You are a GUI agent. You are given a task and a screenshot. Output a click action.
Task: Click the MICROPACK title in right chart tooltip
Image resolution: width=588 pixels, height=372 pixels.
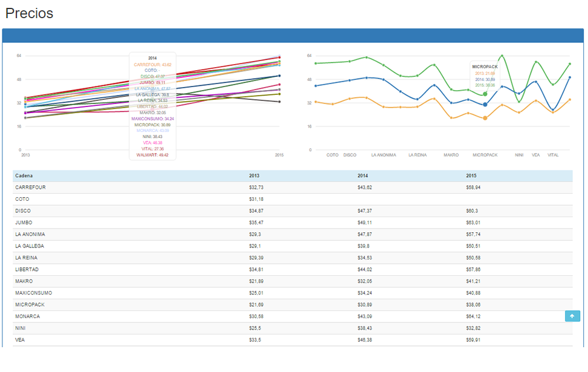coord(485,67)
